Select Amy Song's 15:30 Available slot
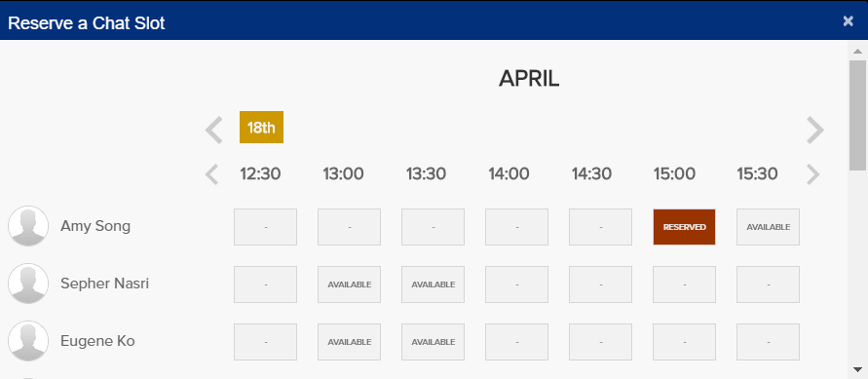Viewport: 868px width, 379px height. tap(768, 227)
